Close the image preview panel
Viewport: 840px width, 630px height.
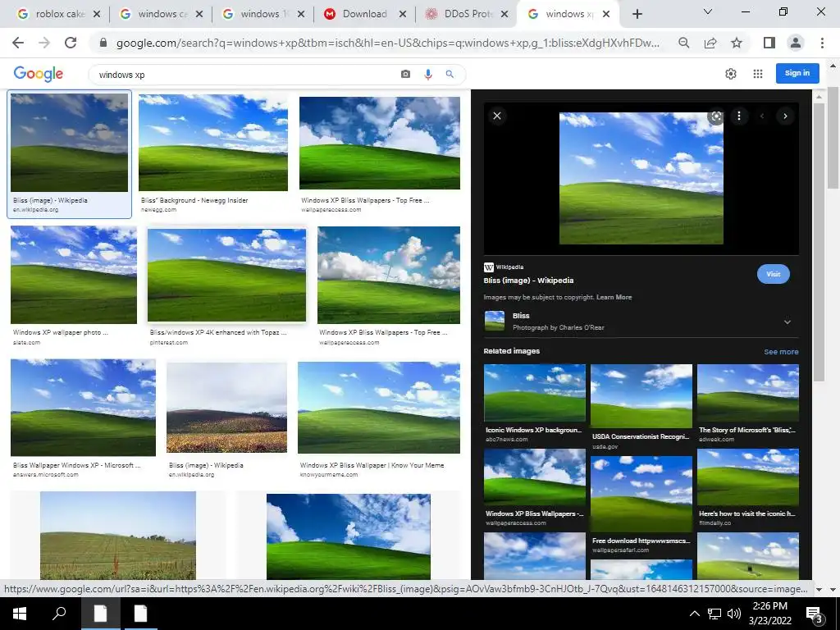coord(497,116)
